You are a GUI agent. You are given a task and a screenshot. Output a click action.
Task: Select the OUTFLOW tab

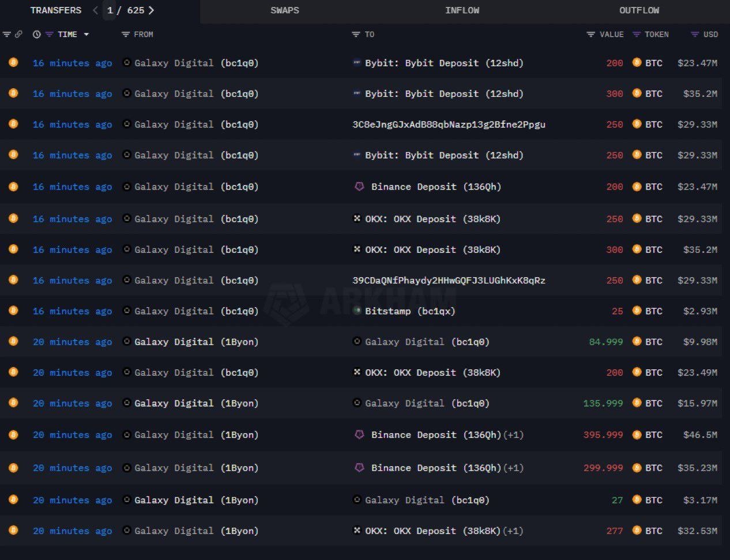639,10
